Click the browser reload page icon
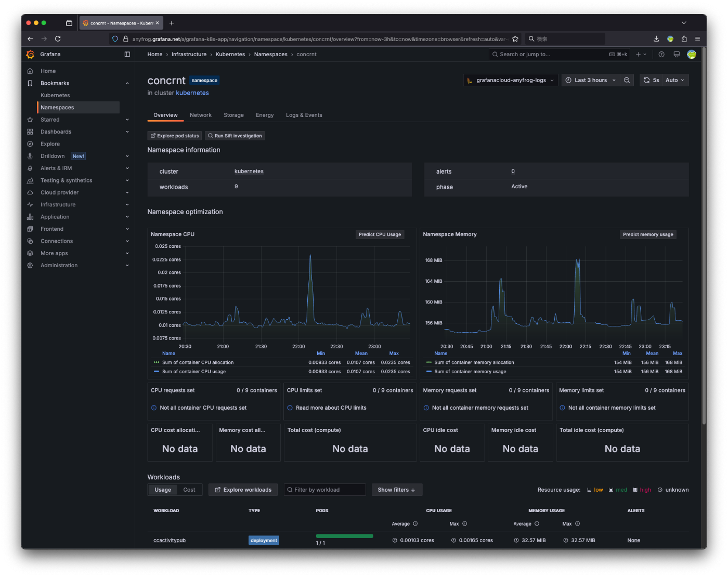Screen dimensions: 728x577 [x=58, y=38]
